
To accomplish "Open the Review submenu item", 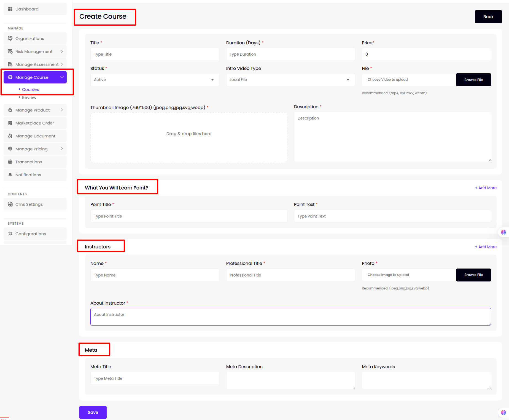I will coord(29,97).
